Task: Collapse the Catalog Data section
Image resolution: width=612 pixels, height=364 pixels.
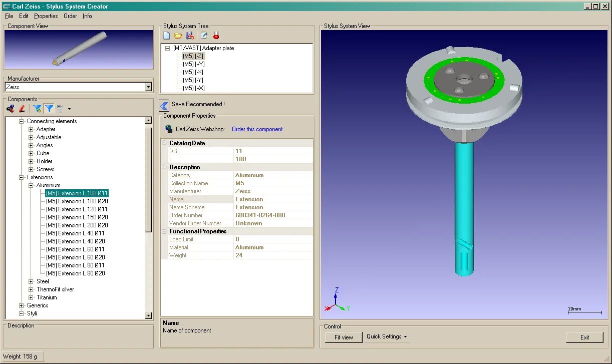Action: click(x=164, y=143)
